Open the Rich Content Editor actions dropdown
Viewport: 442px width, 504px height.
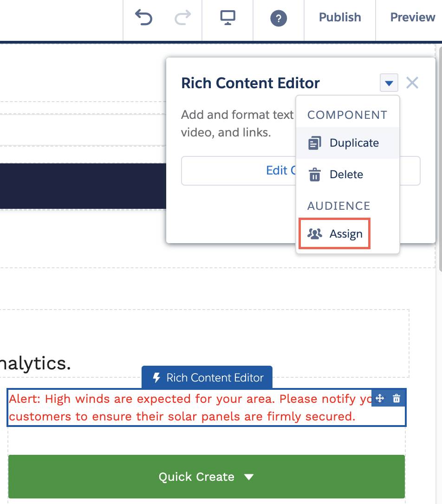coord(389,83)
